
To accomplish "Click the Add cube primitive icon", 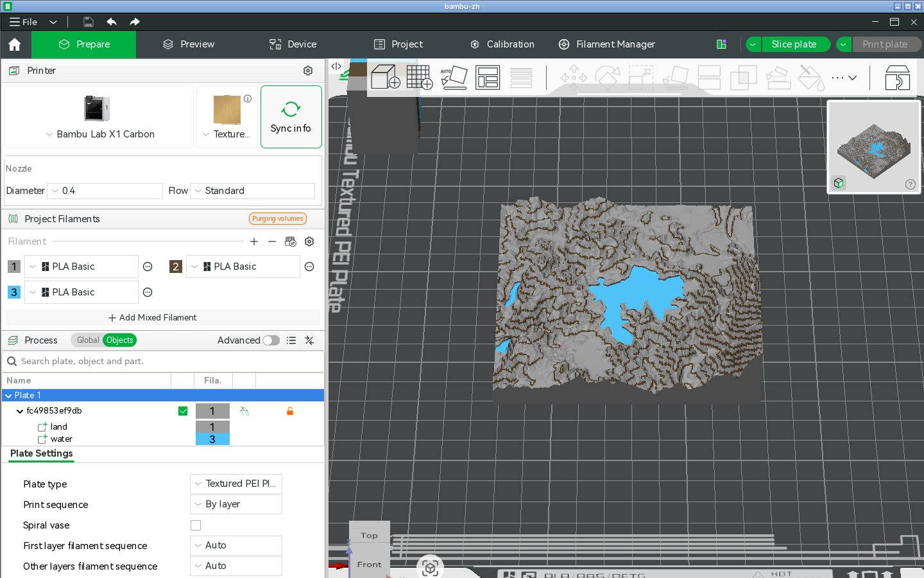I will coord(386,78).
